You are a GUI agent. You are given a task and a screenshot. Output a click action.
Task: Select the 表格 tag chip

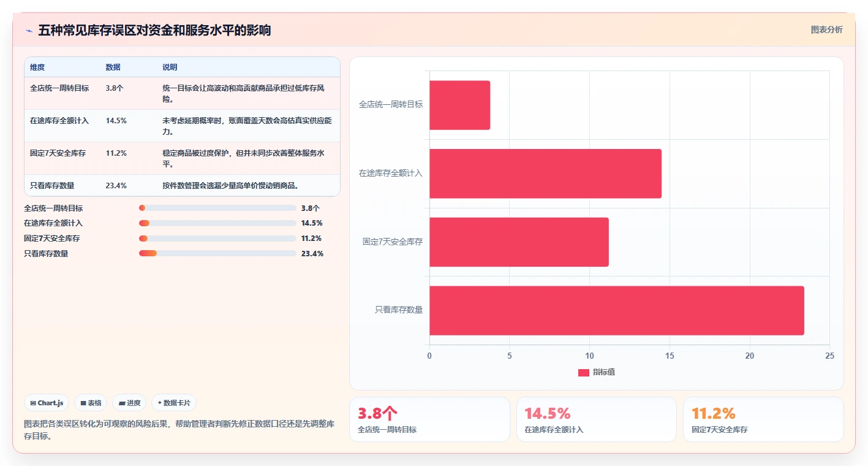tap(91, 403)
